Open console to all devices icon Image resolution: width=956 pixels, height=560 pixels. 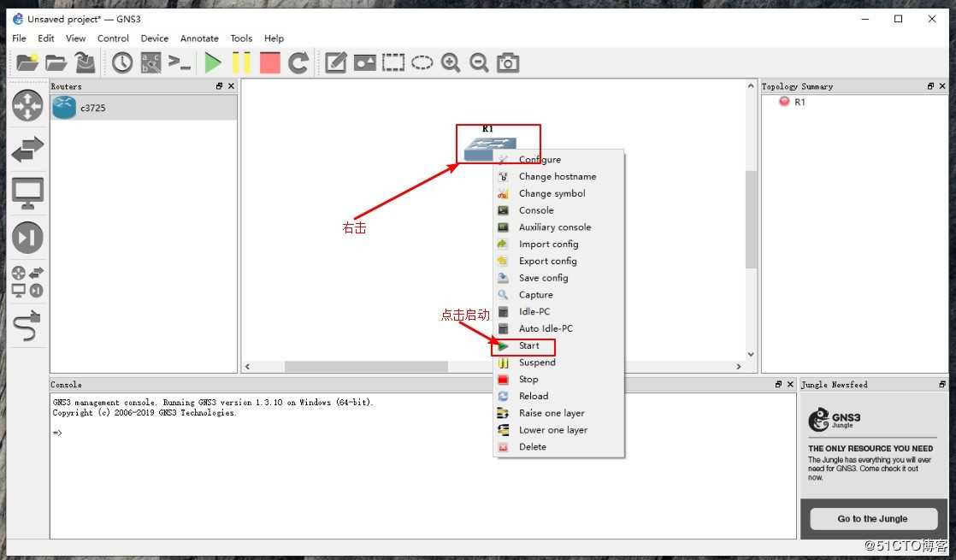[180, 62]
